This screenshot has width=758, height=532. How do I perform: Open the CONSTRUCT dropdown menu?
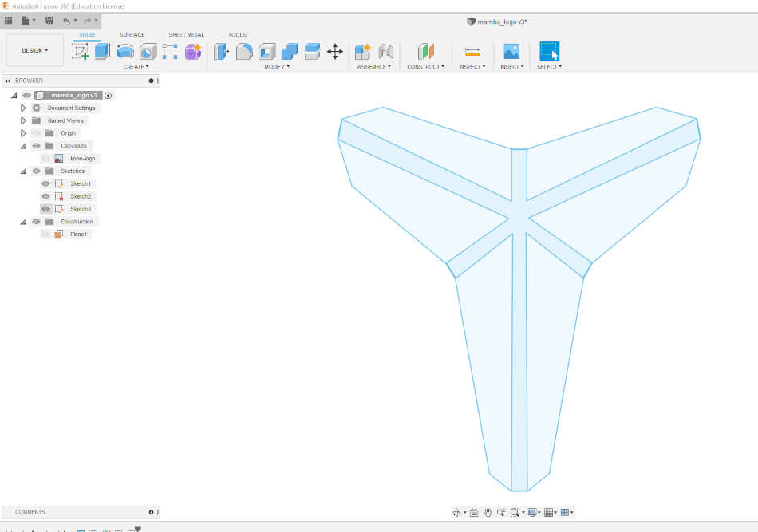(425, 67)
